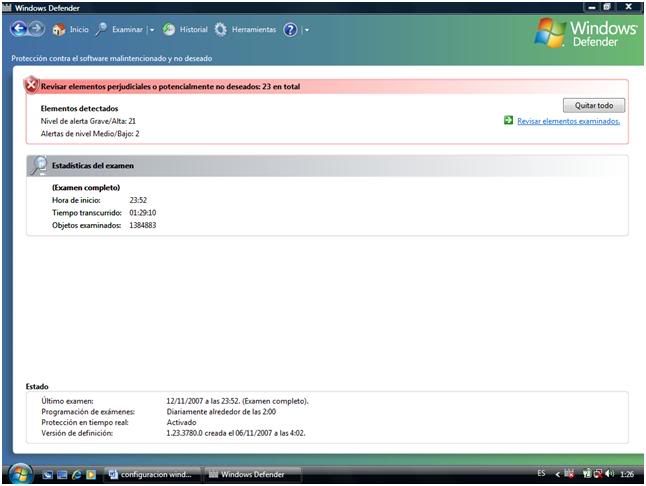Click the green arrow beside Revisar elementos
The width and height of the screenshot is (646, 486).
pos(508,120)
